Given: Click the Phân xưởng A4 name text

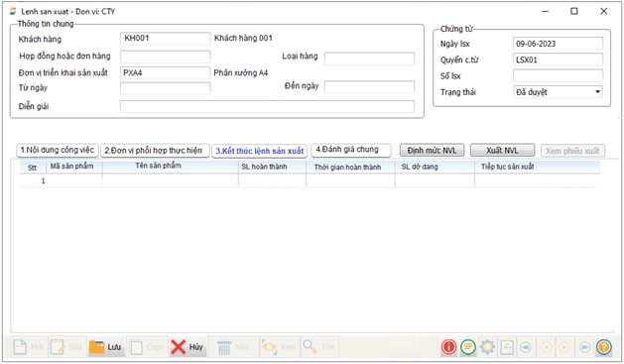Looking at the screenshot, I should [241, 72].
